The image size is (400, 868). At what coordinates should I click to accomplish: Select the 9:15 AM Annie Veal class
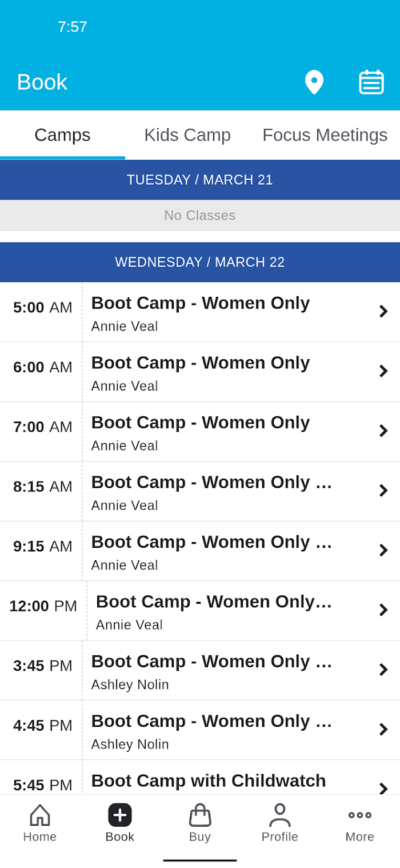tap(200, 551)
